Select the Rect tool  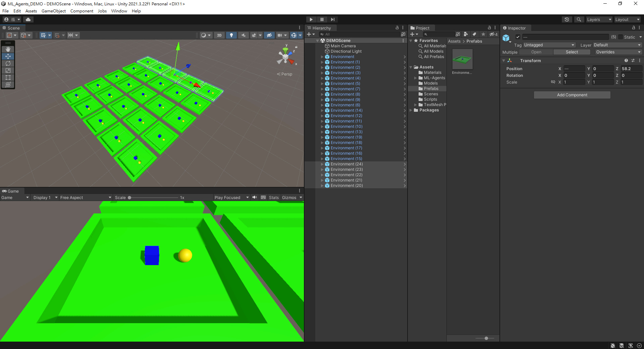click(x=8, y=78)
